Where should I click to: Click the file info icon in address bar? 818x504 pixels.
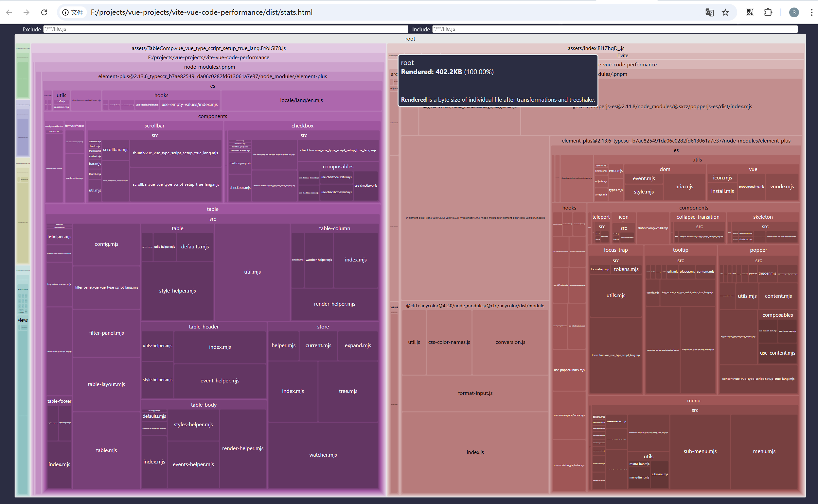[x=66, y=12]
